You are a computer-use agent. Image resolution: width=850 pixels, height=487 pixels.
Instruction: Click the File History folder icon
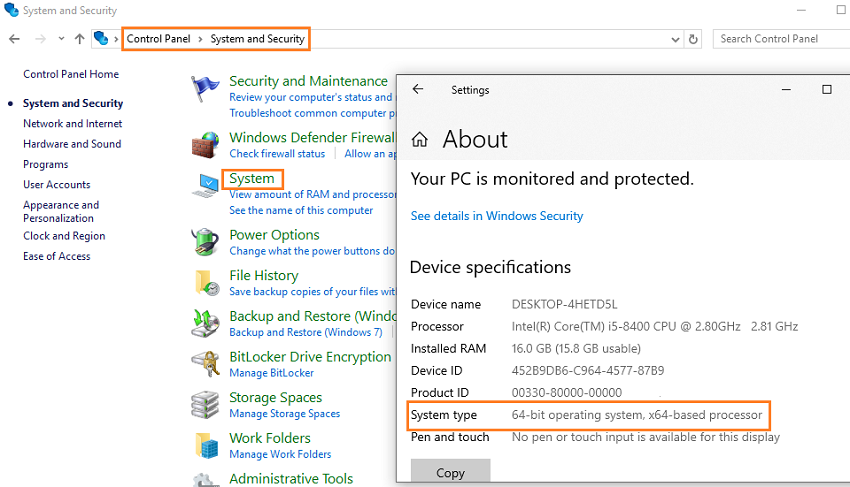click(x=207, y=283)
